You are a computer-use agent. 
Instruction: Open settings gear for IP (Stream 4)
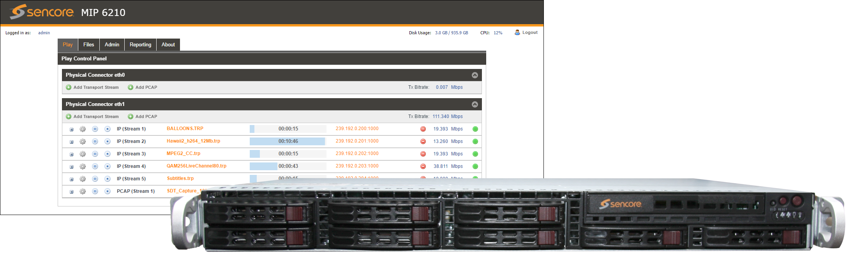pyautogui.click(x=83, y=166)
